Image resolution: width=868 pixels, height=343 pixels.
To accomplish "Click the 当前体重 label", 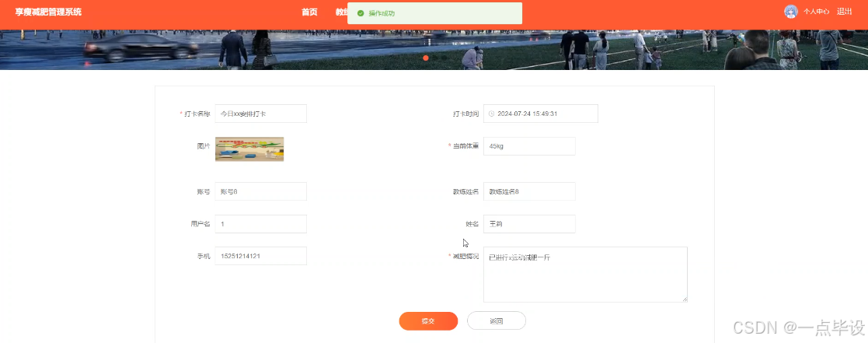I will (x=465, y=145).
